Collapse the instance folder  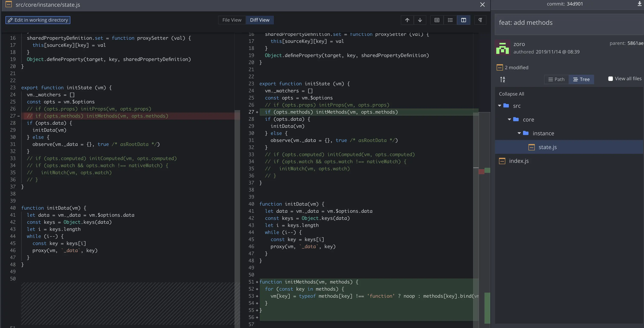pos(519,133)
